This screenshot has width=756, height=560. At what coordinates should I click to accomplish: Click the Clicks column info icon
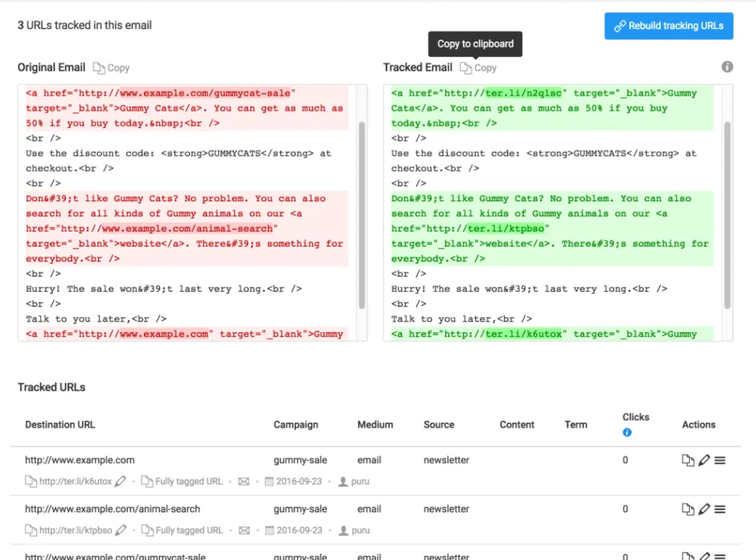[627, 433]
